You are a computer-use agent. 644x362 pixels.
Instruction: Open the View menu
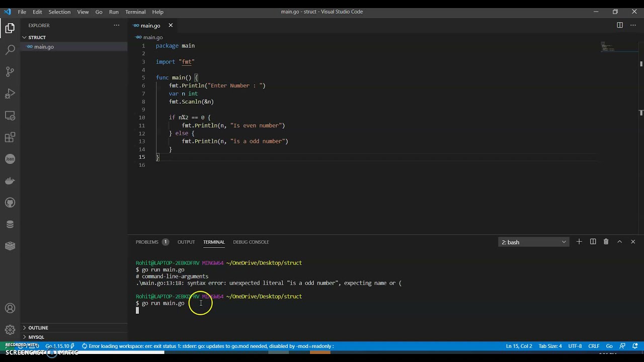[83, 12]
